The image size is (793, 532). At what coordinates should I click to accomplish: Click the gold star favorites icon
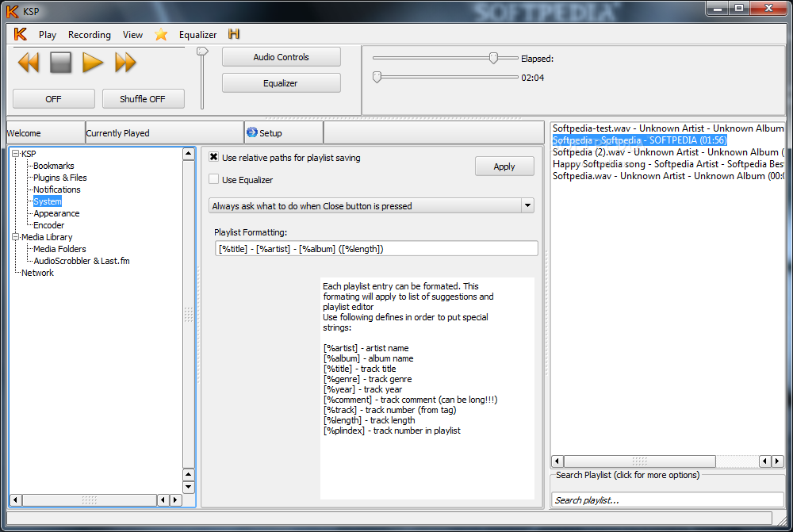click(x=161, y=34)
